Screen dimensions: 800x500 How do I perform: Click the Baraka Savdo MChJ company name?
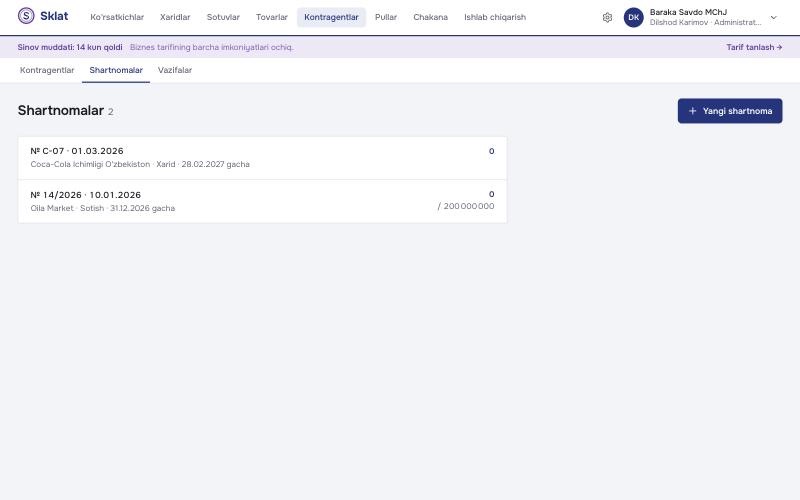(688, 12)
